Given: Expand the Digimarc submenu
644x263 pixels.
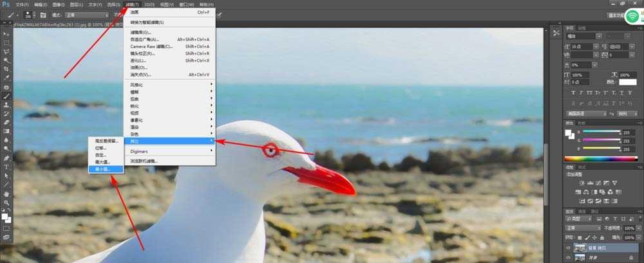Looking at the screenshot, I should tap(169, 151).
